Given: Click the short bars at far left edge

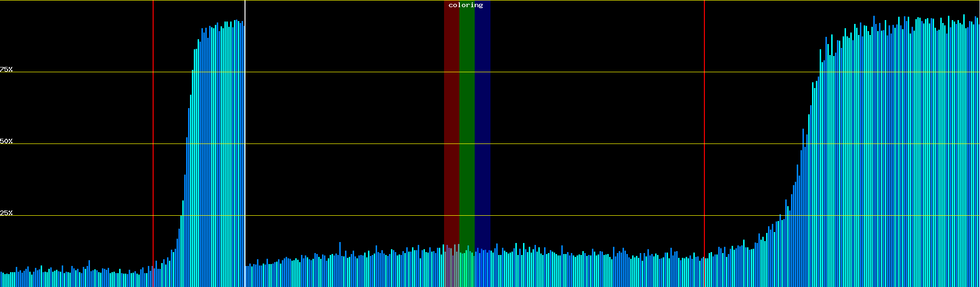Looking at the screenshot, I should pyautogui.click(x=6, y=280).
